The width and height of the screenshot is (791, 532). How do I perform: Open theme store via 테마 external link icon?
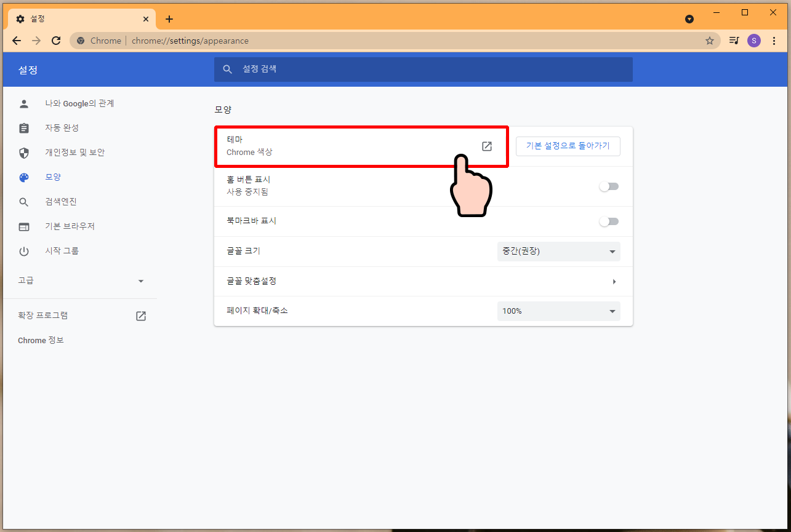click(487, 146)
